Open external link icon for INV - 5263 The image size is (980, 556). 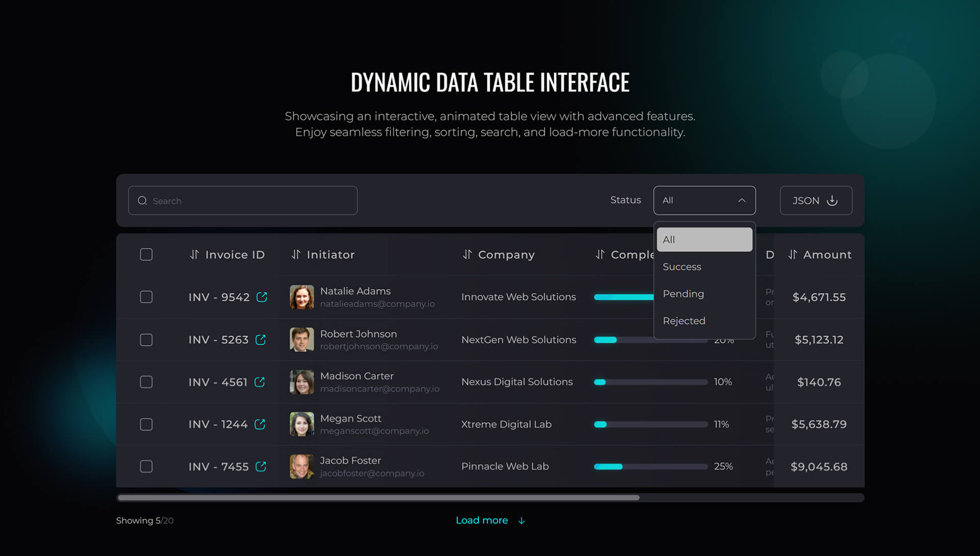pos(261,340)
